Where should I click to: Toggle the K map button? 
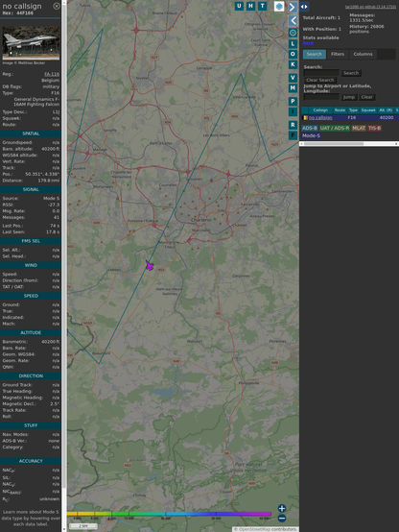coord(293,64)
